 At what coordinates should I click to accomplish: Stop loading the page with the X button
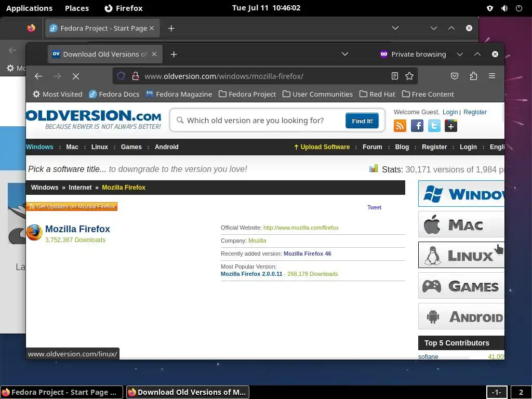click(76, 76)
